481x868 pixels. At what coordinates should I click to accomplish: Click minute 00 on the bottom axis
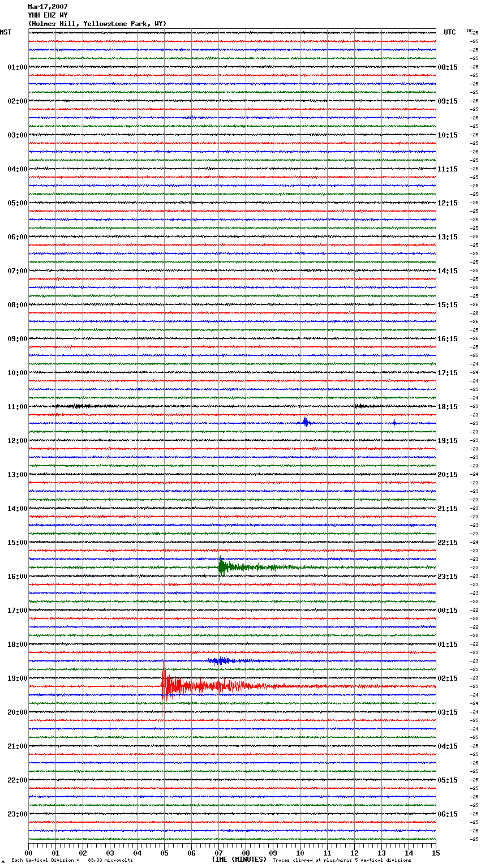(29, 853)
